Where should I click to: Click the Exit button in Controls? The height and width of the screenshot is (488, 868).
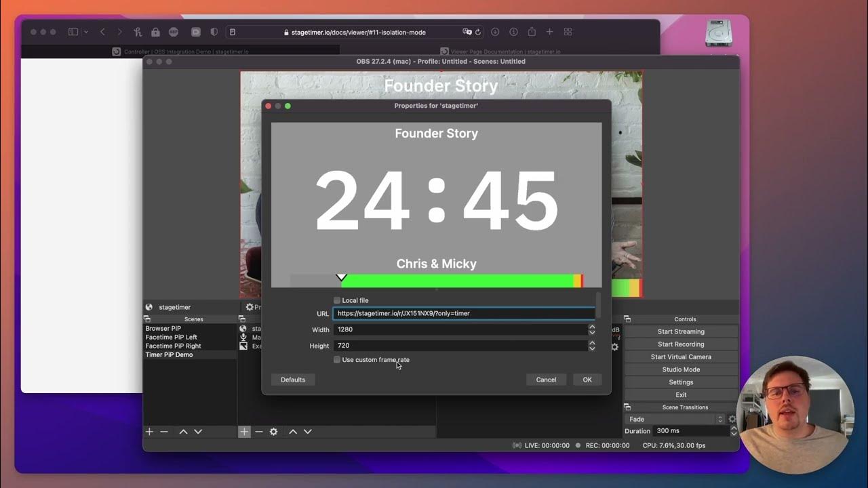[x=681, y=394]
